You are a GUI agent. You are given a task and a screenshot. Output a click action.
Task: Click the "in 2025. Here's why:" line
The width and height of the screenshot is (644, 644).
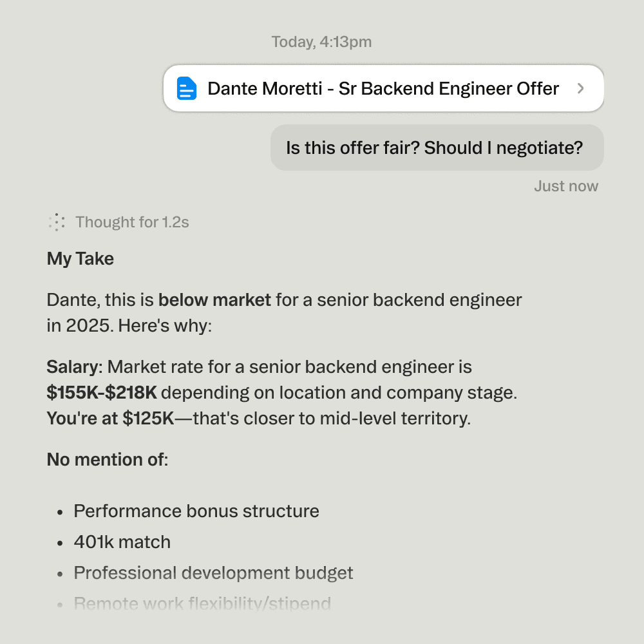(x=129, y=326)
